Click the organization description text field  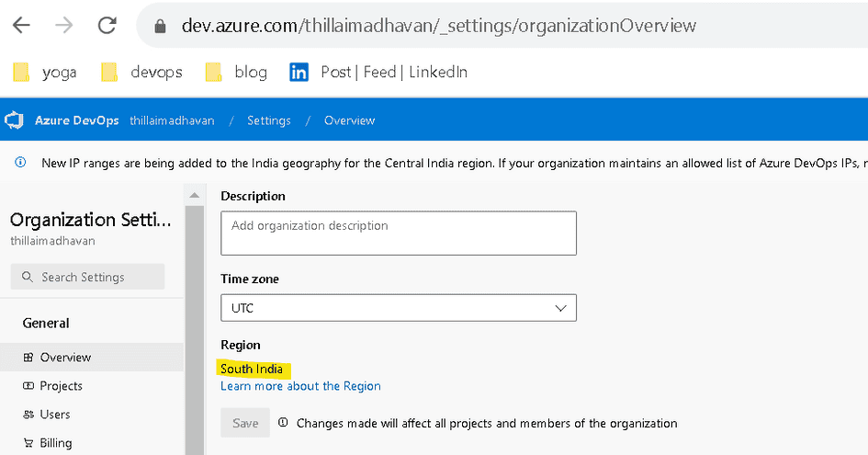(x=398, y=233)
